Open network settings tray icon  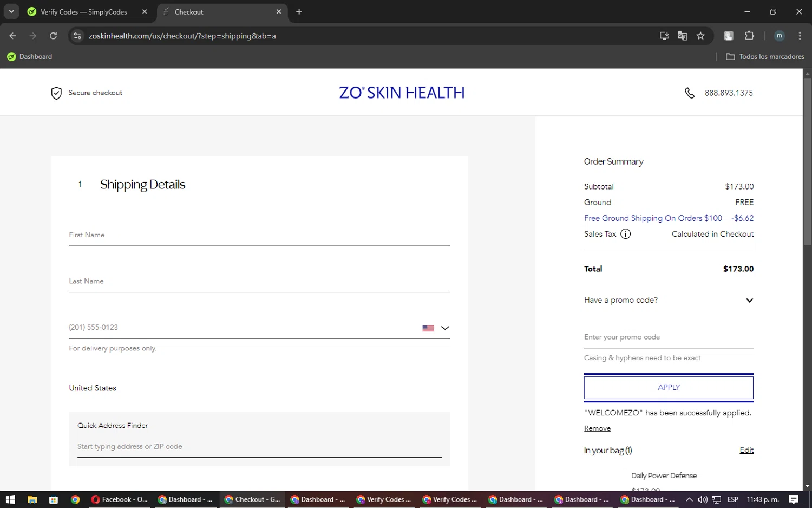(716, 499)
